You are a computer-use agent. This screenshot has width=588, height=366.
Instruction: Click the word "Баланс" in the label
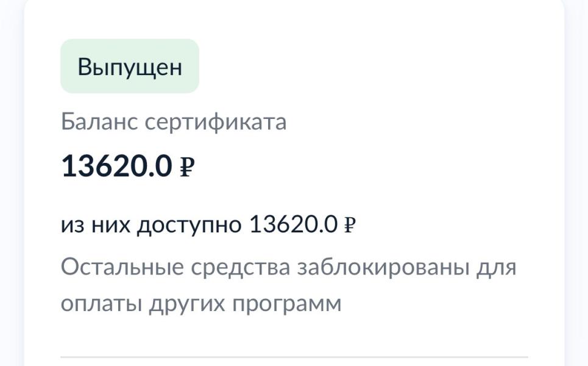99,122
